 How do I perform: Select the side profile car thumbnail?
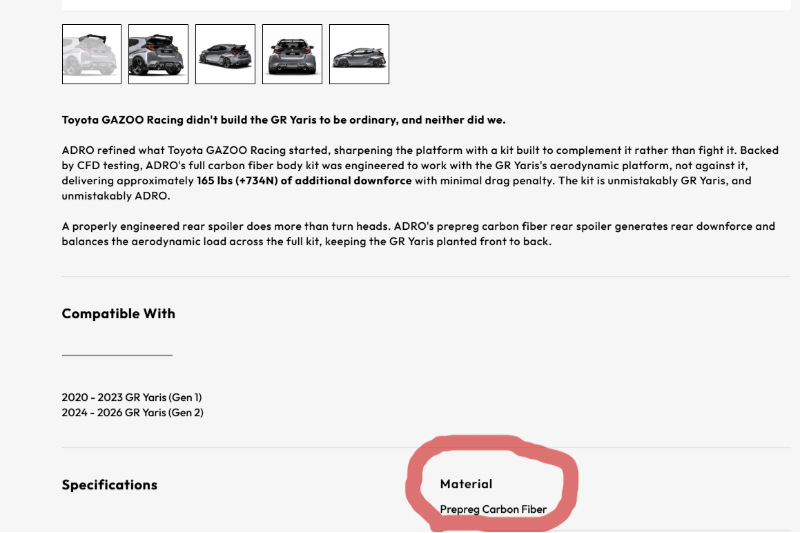click(x=359, y=54)
